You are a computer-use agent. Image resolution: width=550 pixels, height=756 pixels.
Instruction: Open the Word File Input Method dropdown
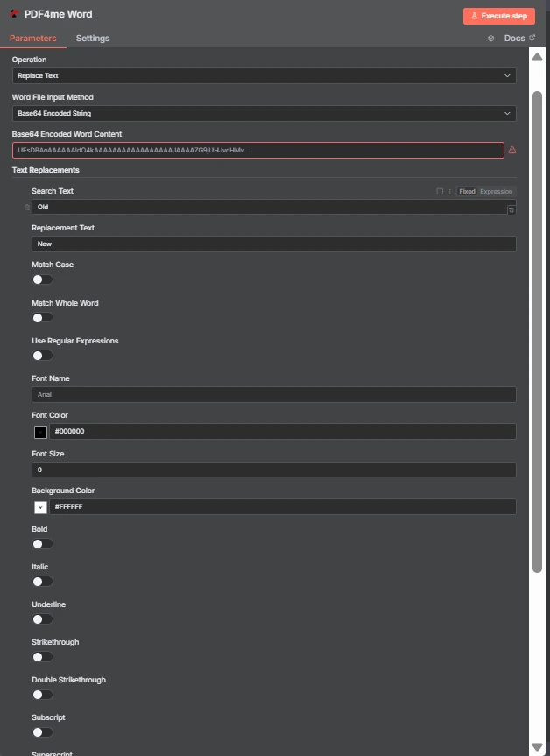264,113
